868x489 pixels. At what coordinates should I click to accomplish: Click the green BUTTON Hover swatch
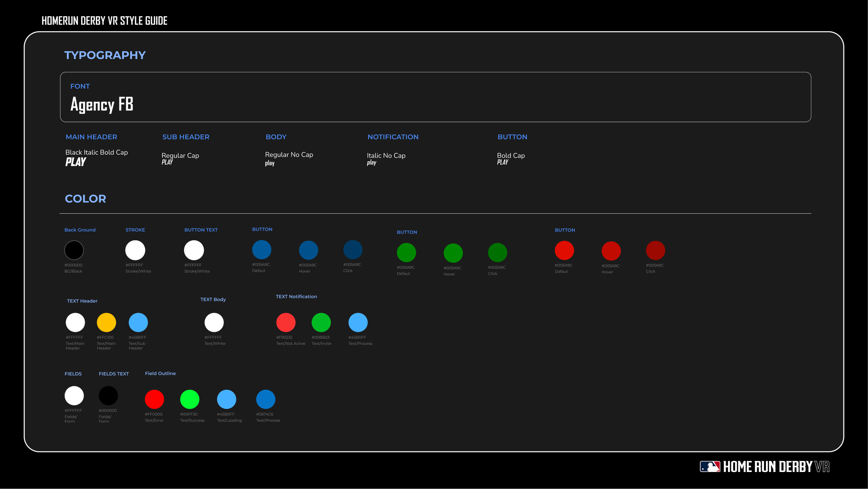click(x=453, y=253)
